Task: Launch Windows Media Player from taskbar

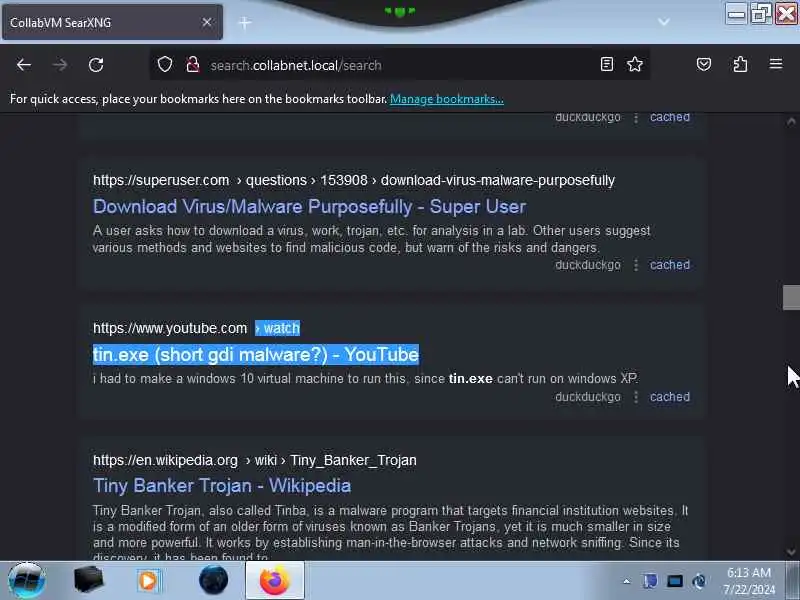Action: tap(148, 581)
